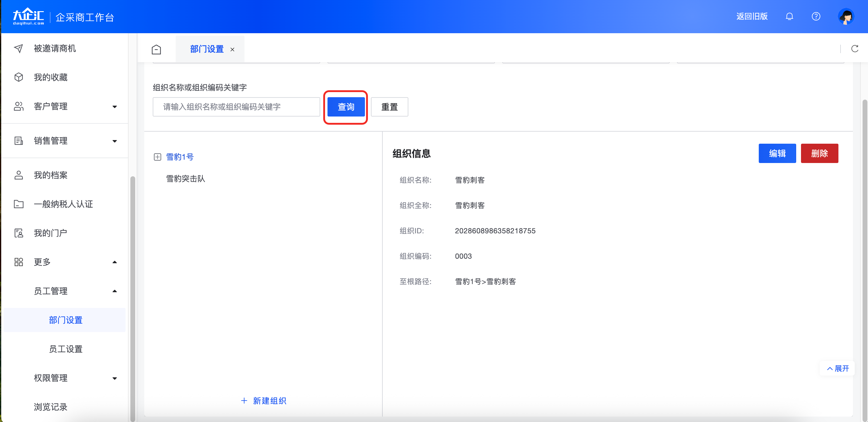
Task: Expand the 雪豹1号 tree node
Action: point(157,157)
